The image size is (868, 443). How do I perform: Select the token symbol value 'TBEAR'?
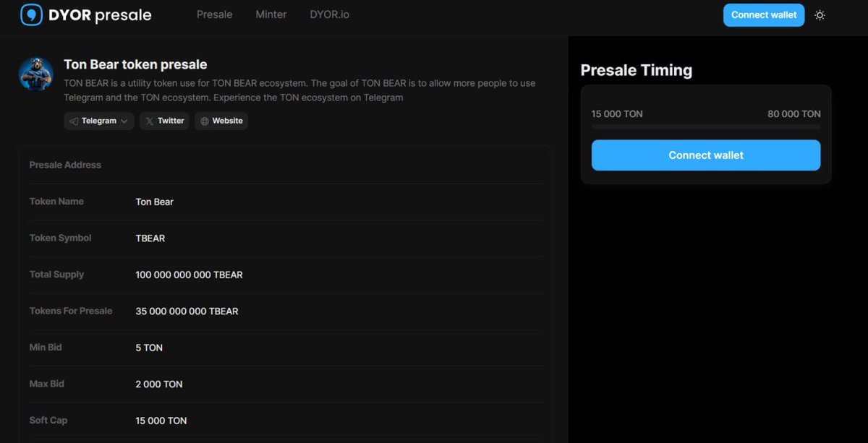point(150,238)
